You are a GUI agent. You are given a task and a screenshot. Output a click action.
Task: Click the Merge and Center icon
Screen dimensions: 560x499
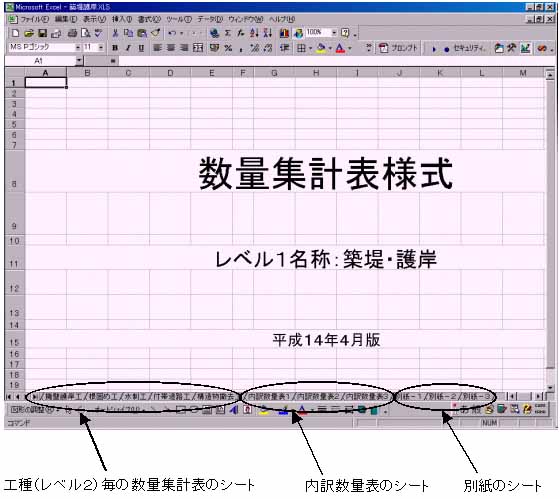[x=198, y=48]
